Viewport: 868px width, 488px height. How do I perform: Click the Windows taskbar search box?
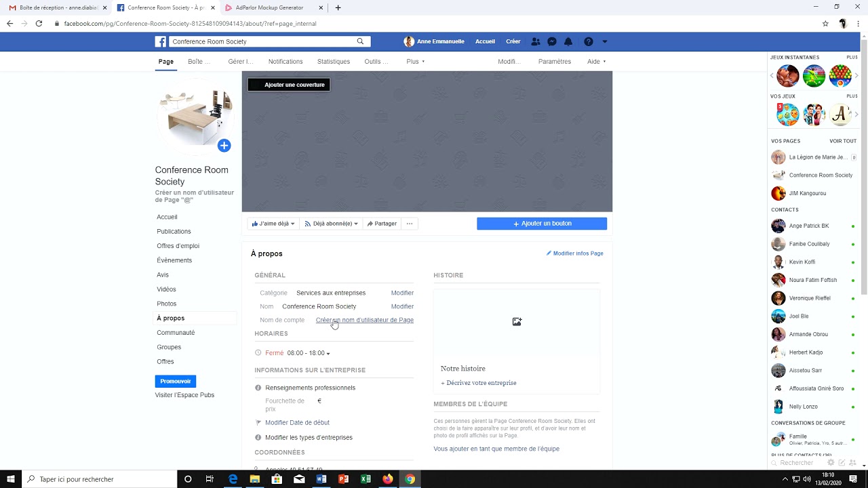point(100,479)
